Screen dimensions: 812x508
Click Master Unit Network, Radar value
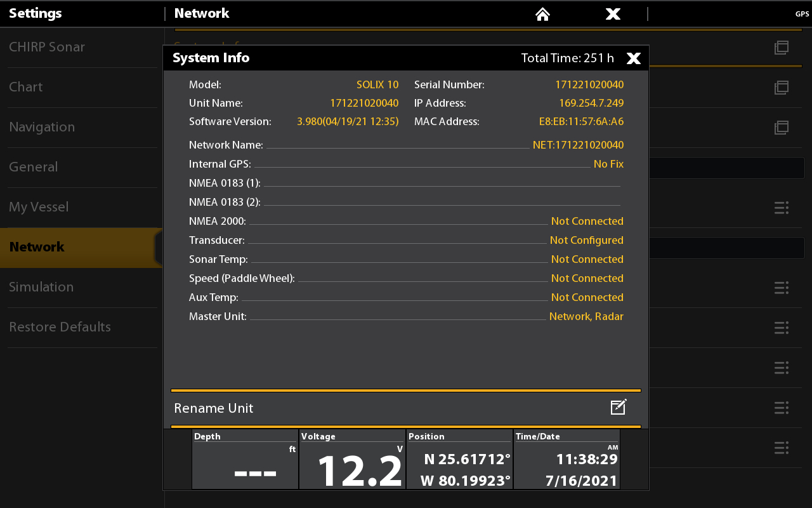pyautogui.click(x=586, y=316)
